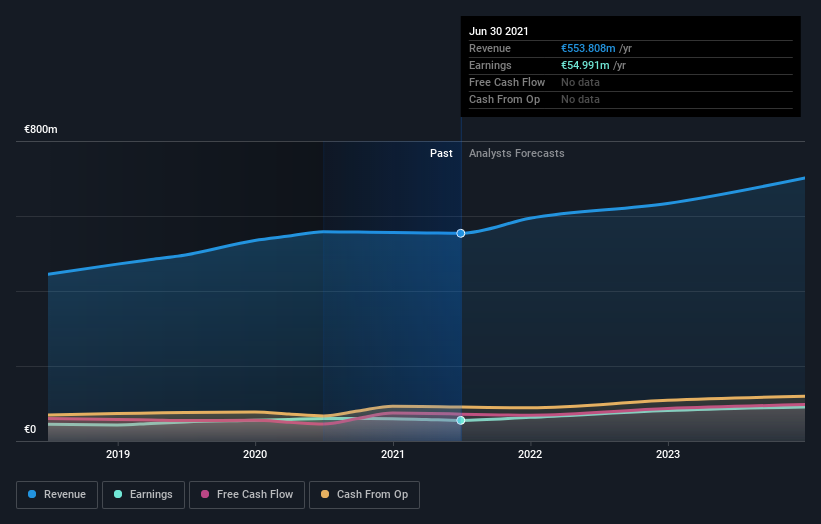Click the 2019 x-axis label
Image resolution: width=821 pixels, height=524 pixels.
click(118, 454)
